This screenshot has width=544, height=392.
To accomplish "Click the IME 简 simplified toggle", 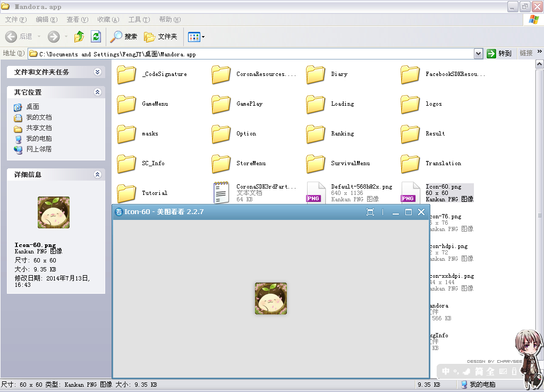I will (x=479, y=371).
